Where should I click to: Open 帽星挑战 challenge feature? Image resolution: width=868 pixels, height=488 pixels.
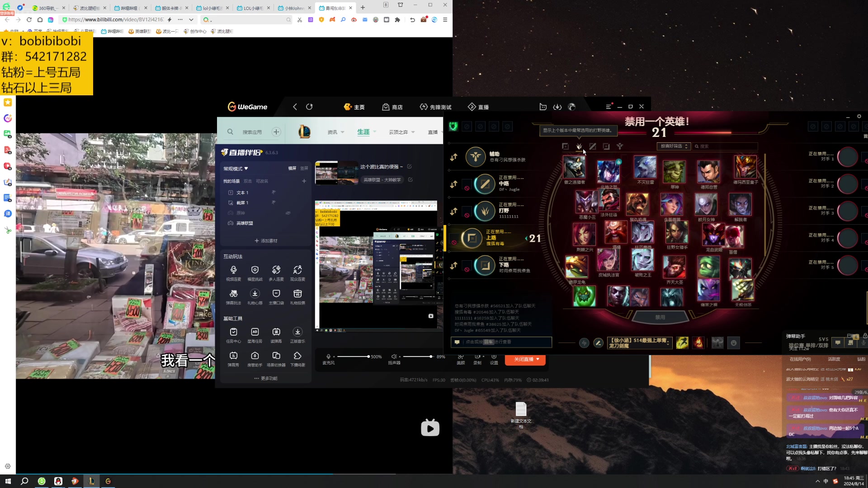point(255,273)
